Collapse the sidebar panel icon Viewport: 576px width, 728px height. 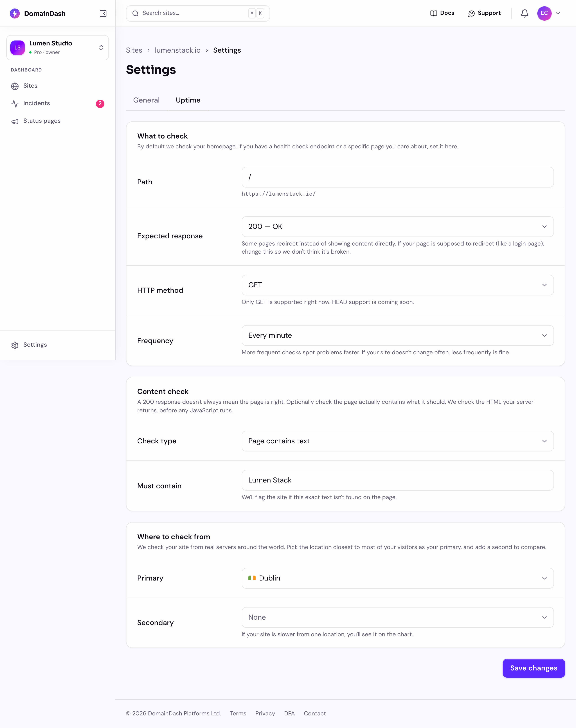(103, 13)
